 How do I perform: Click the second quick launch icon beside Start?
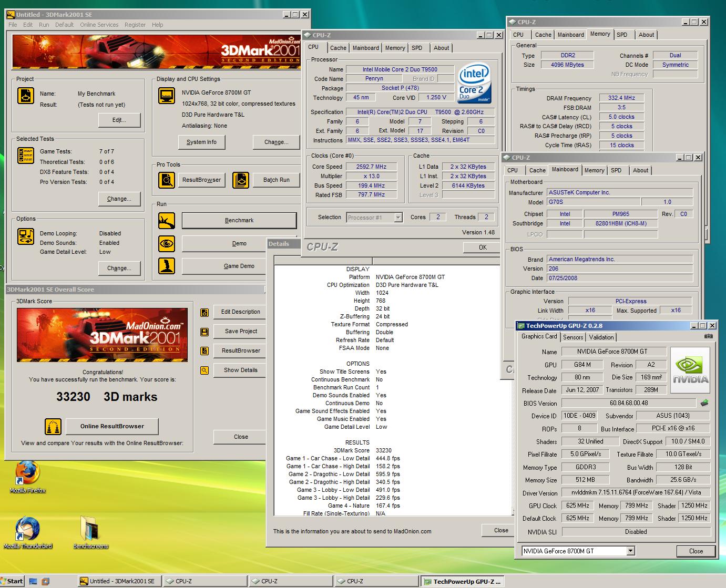point(45,581)
